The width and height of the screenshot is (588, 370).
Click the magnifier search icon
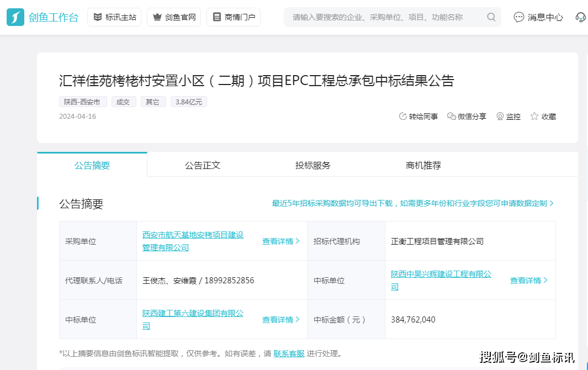pyautogui.click(x=491, y=17)
